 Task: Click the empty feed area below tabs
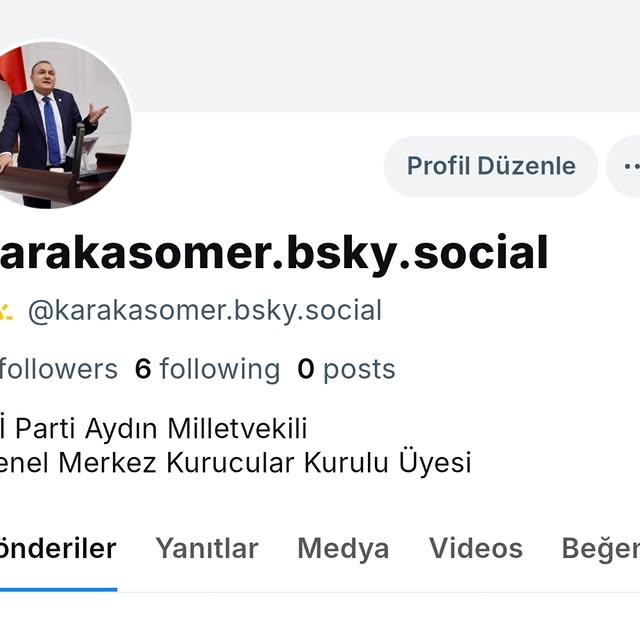click(x=320, y=616)
